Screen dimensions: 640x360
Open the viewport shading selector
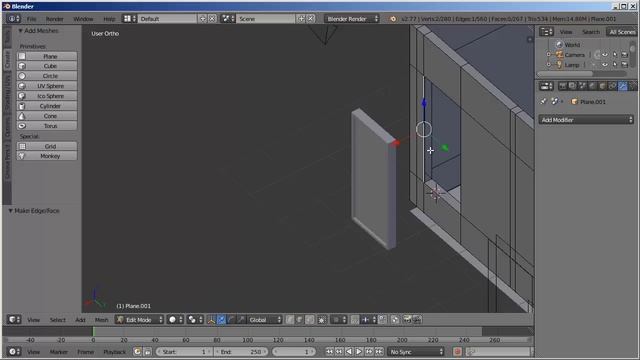[x=175, y=320]
